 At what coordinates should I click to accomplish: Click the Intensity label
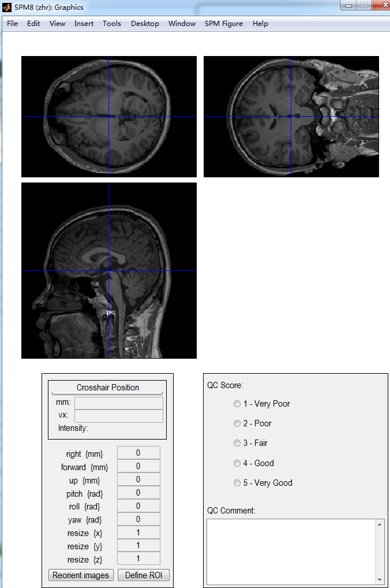73,428
